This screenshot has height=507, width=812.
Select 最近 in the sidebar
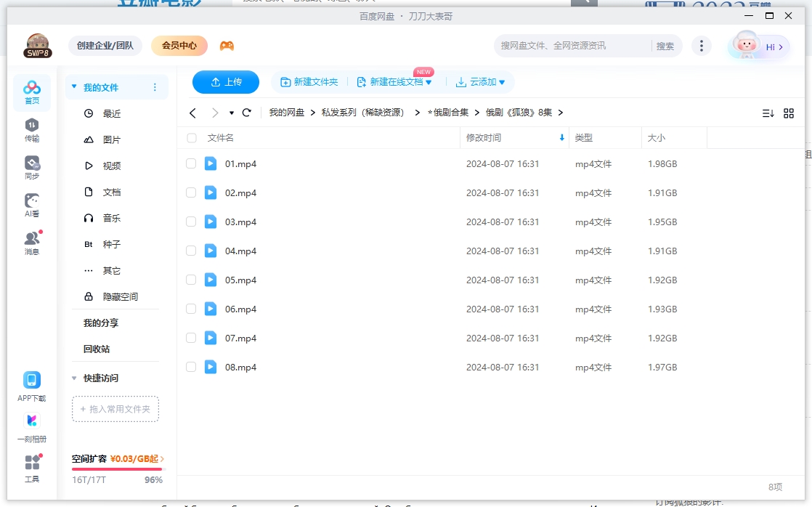pos(111,113)
